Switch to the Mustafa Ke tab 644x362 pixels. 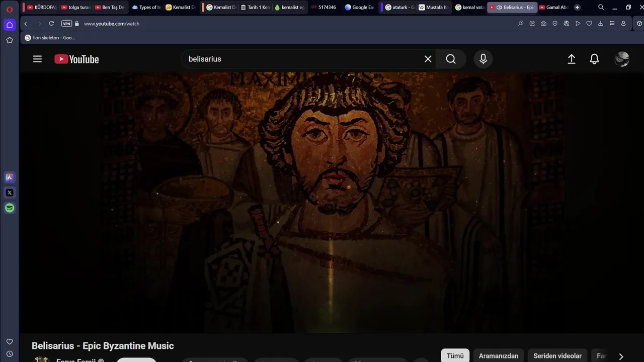(x=434, y=8)
